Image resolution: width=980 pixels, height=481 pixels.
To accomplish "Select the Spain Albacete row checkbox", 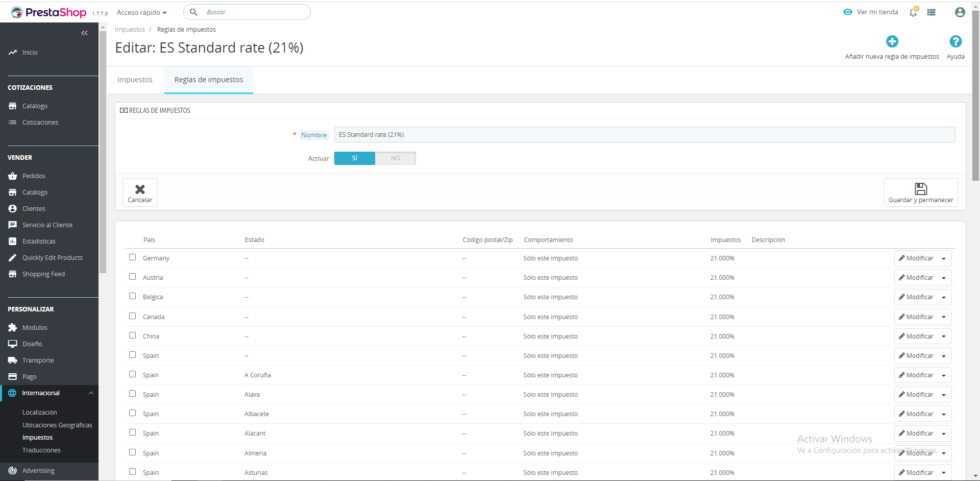I will click(x=133, y=413).
